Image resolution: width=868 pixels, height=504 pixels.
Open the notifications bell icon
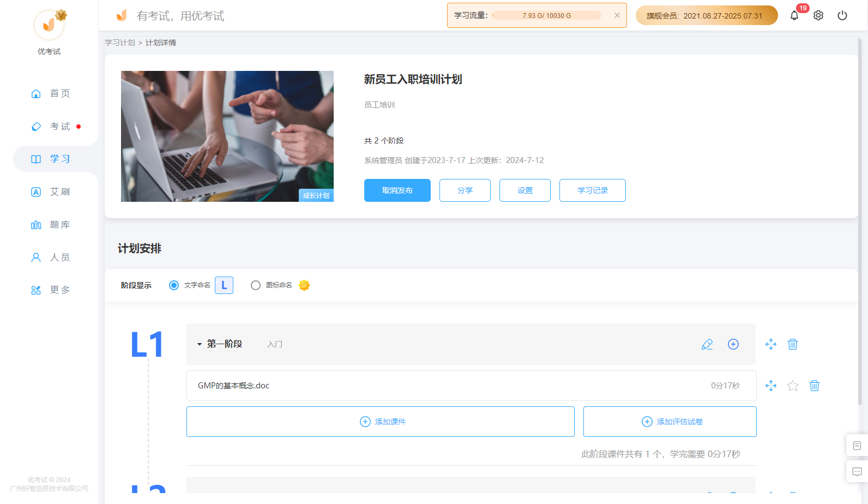pos(794,15)
